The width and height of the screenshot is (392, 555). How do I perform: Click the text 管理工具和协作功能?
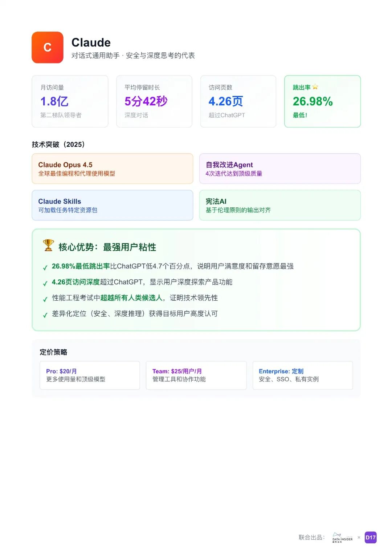(179, 379)
